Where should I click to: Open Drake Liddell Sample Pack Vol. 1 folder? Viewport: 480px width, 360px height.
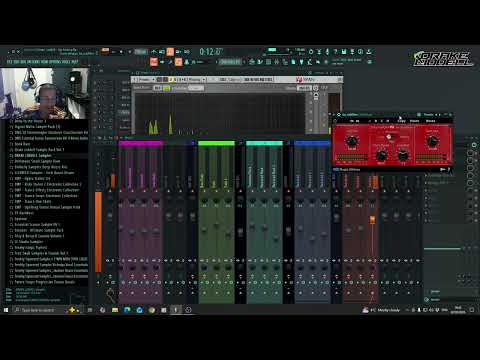[39, 150]
